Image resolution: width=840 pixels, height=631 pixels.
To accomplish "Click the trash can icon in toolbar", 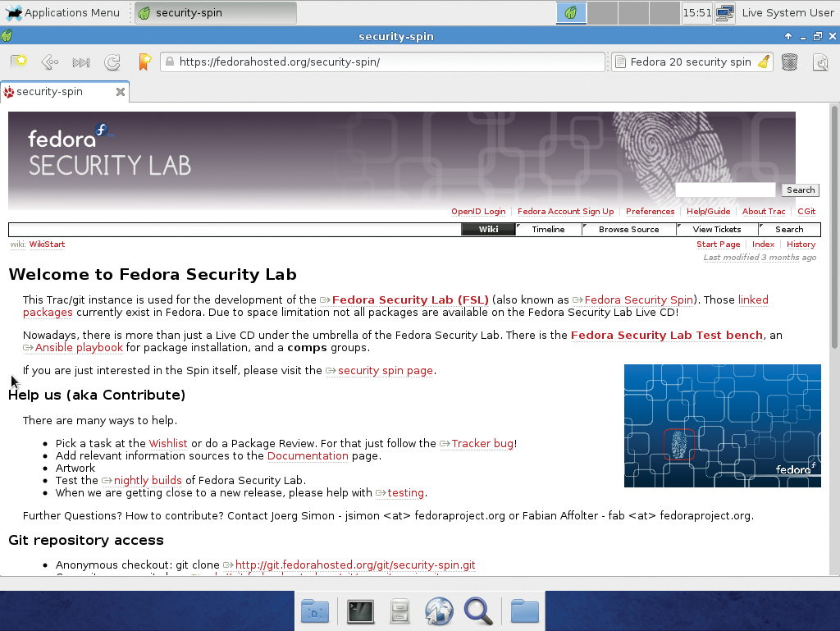I will pos(789,62).
